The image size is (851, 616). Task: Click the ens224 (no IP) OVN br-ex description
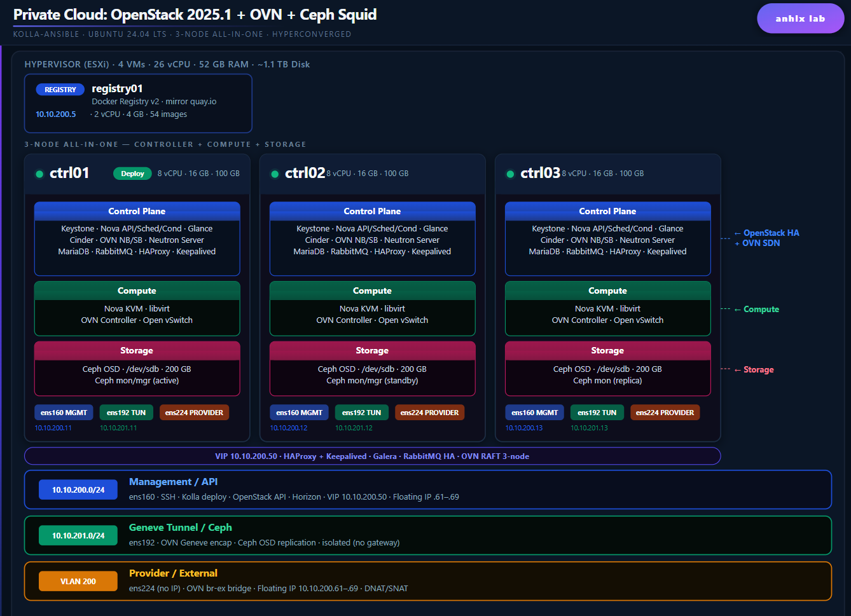[268, 589]
